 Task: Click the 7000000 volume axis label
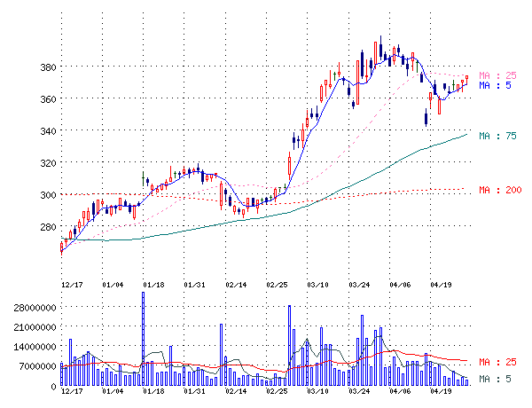coord(33,366)
